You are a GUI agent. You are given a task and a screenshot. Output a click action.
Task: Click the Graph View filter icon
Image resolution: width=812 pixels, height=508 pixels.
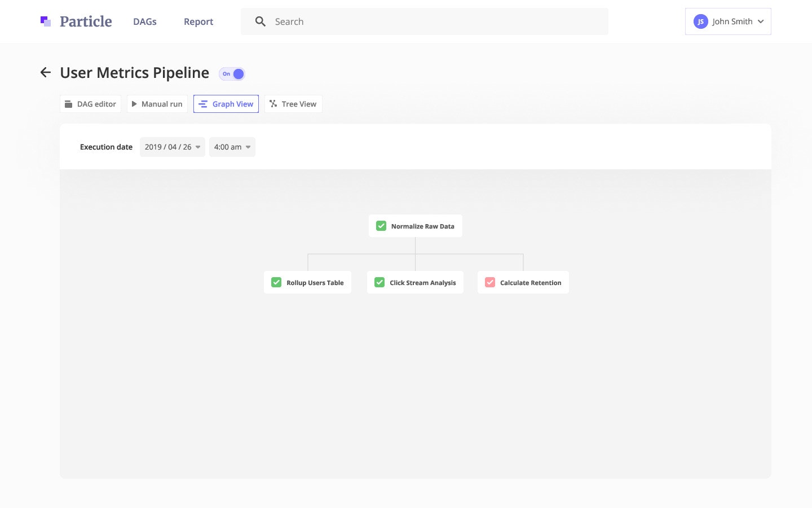pos(204,104)
